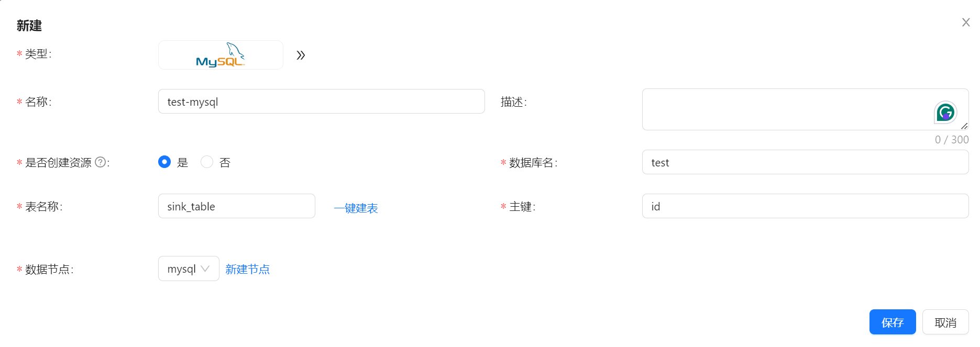The image size is (980, 347).
Task: Click the 新建节点 link
Action: point(247,269)
